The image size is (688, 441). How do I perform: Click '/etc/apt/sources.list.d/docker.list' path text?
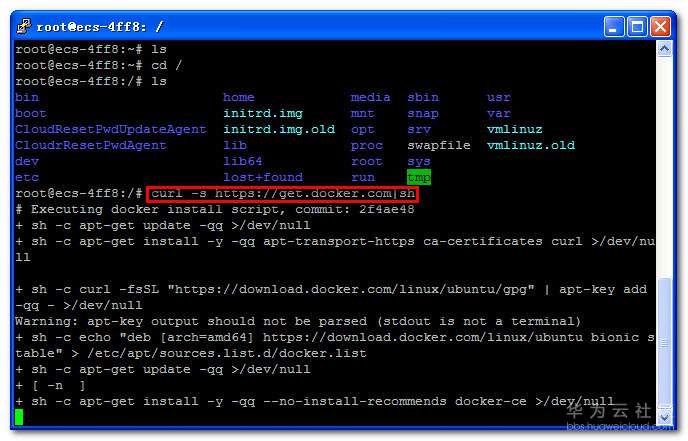tap(227, 353)
